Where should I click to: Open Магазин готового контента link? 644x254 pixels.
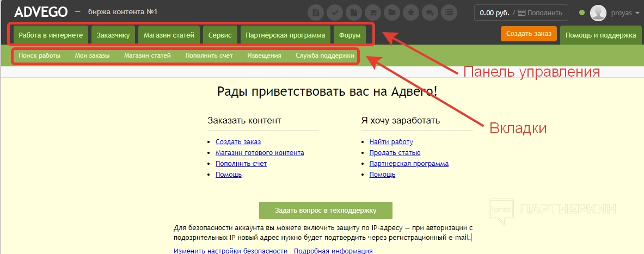260,153
